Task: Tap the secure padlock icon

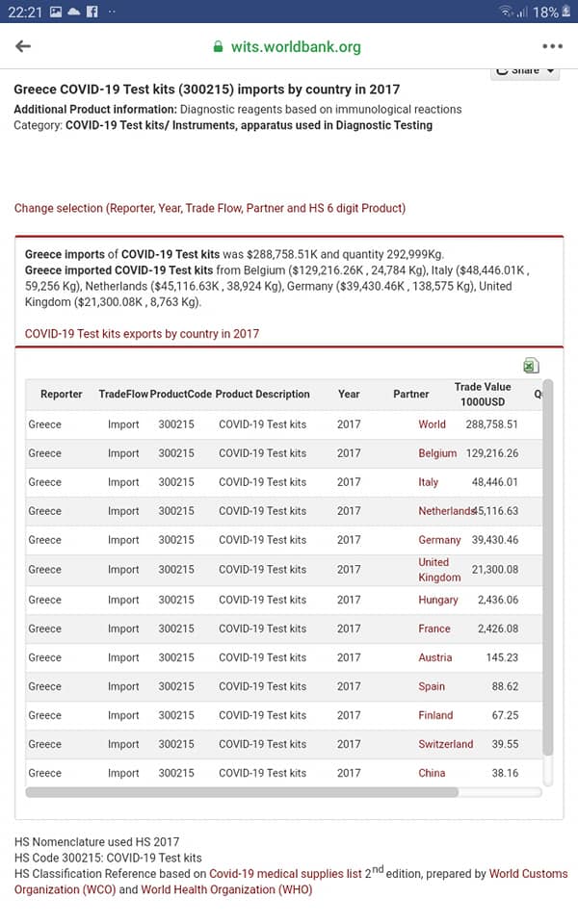Action: (219, 47)
